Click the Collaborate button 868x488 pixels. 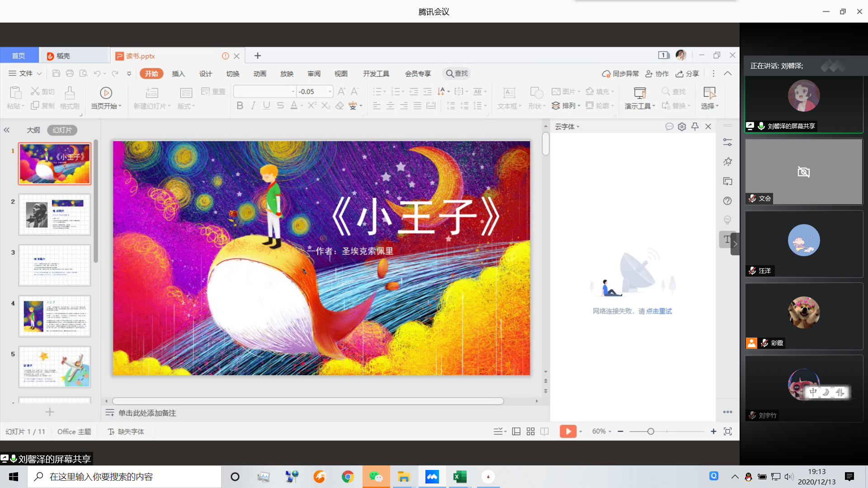(657, 74)
